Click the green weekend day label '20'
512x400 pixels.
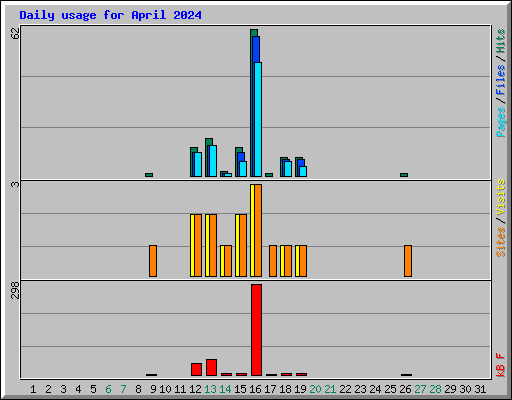(x=315, y=389)
